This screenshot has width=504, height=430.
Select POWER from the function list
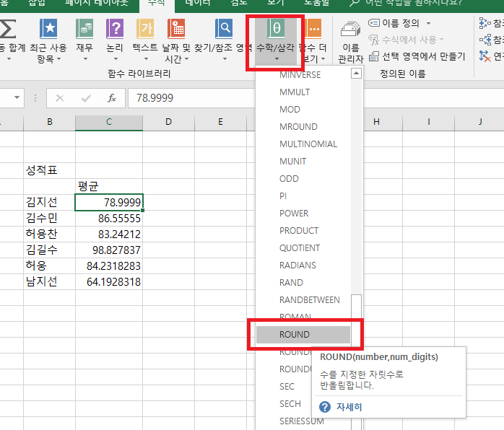pos(303,214)
